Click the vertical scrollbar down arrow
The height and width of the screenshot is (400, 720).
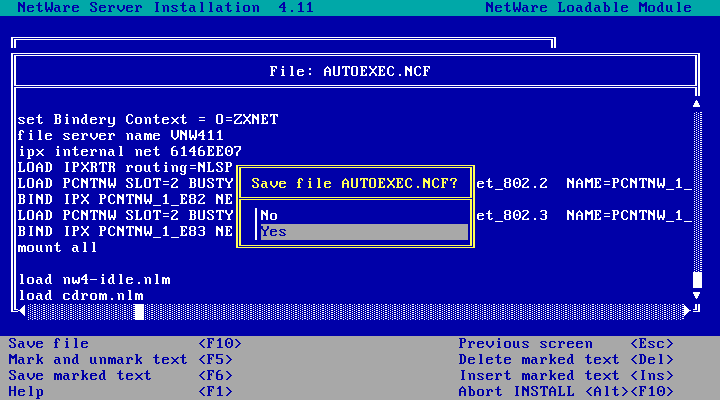click(697, 295)
